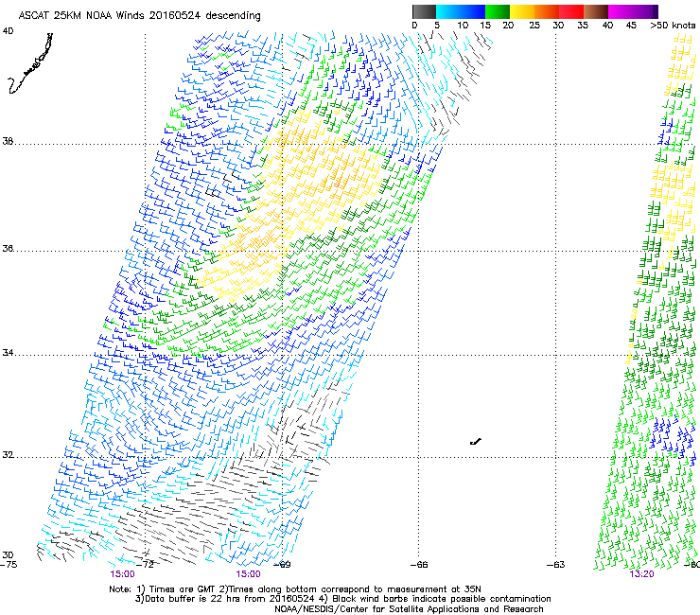
Task: Click the NOAA/NESDIS credit line
Action: pyautogui.click(x=409, y=609)
